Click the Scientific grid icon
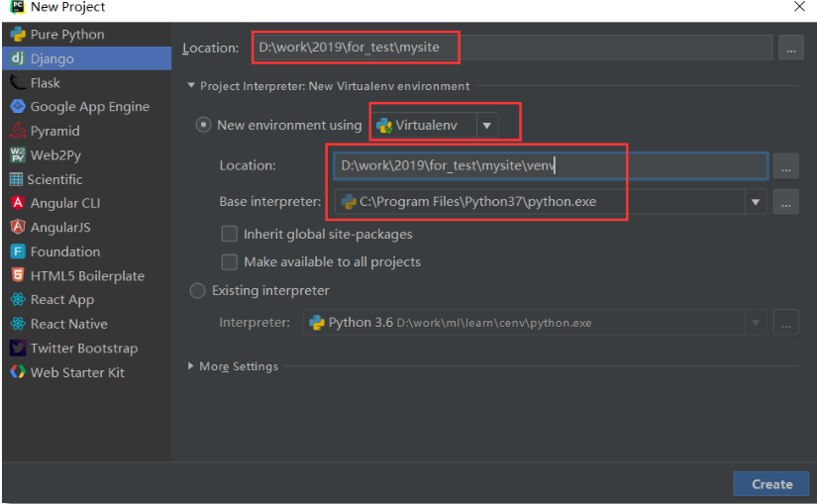817x504 pixels. (16, 179)
